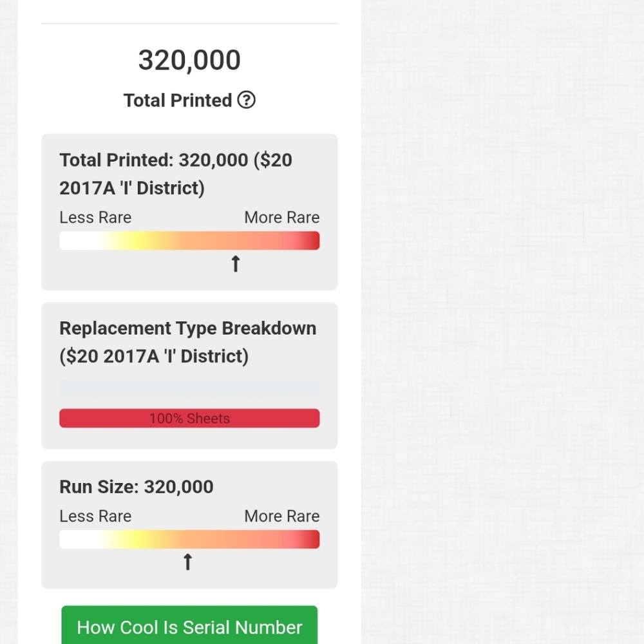Click the Total Printed: 320,000 ($20 2017A) card heading
The height and width of the screenshot is (644, 644).
coord(176,174)
